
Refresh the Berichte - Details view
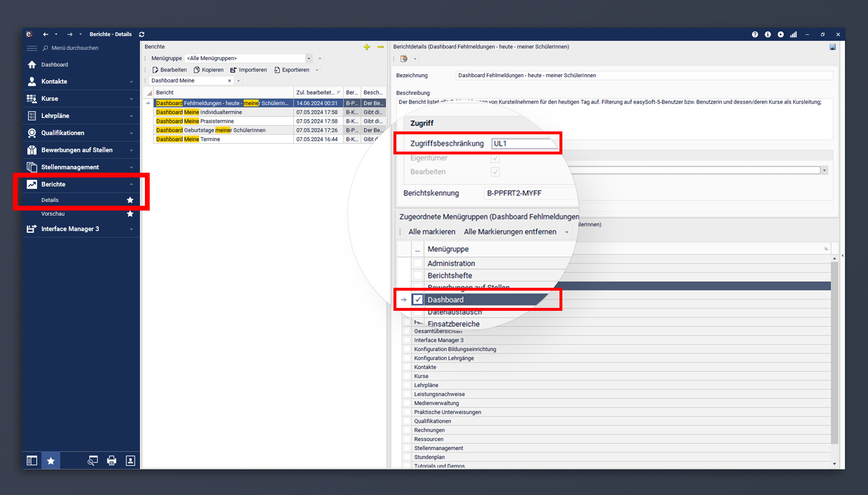(x=142, y=35)
